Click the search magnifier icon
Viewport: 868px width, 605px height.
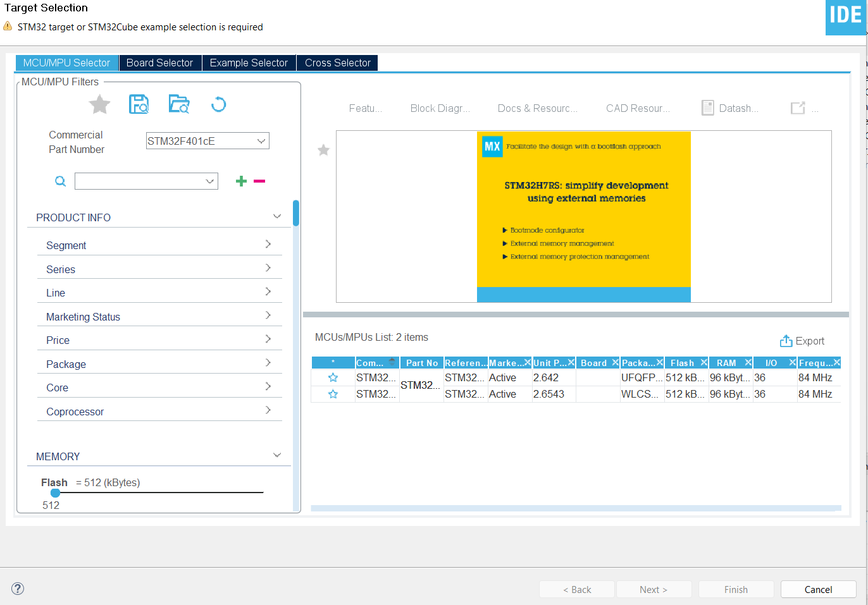(x=60, y=181)
